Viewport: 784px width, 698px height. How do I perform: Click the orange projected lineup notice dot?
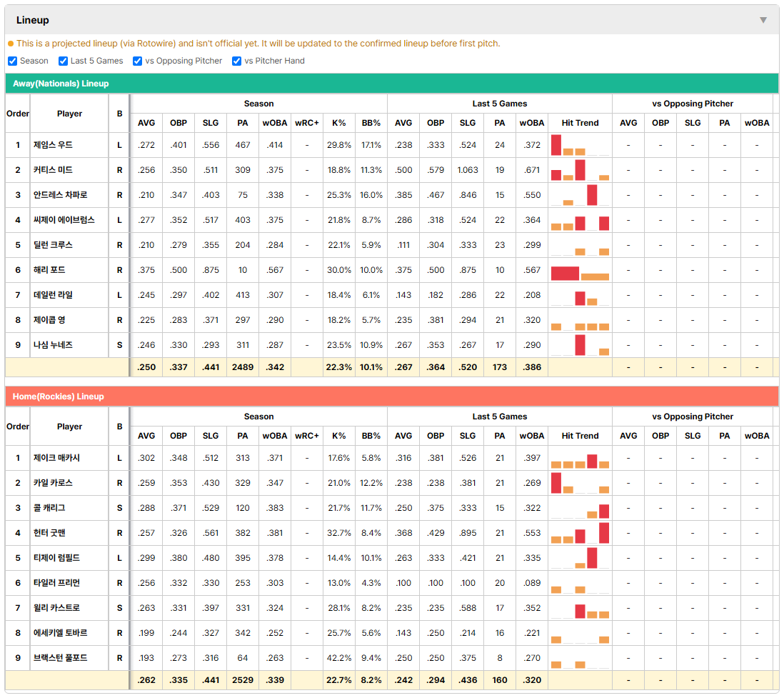[x=11, y=44]
